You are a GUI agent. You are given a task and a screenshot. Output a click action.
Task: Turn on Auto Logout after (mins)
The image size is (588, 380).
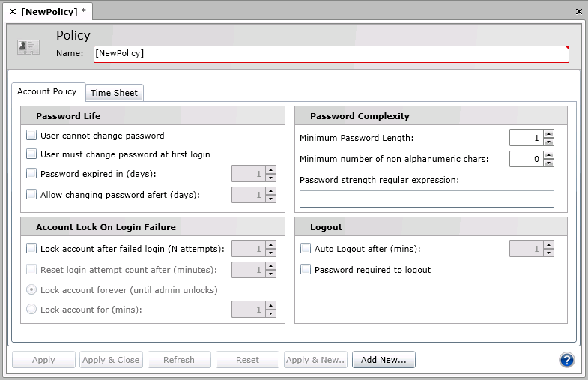[306, 249]
